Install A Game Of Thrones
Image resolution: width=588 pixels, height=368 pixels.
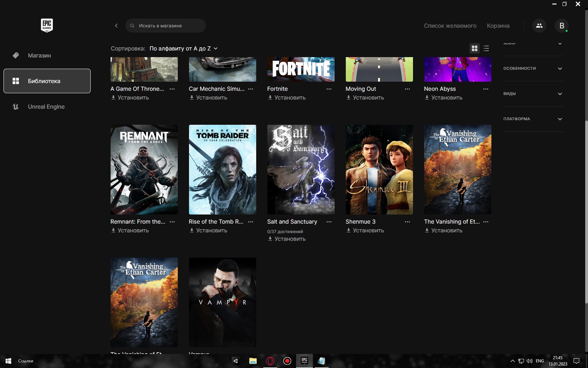tap(130, 98)
